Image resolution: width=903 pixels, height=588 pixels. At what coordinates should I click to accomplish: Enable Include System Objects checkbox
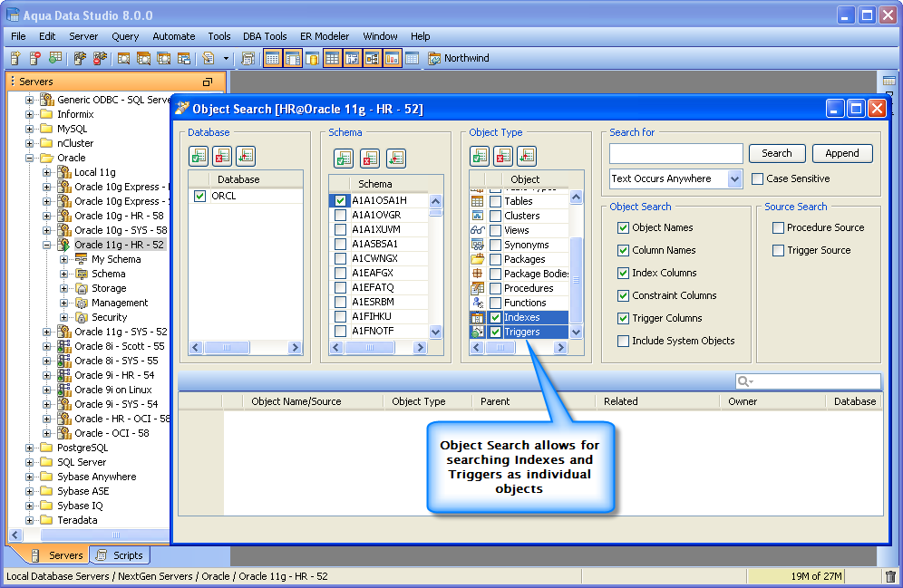point(623,342)
